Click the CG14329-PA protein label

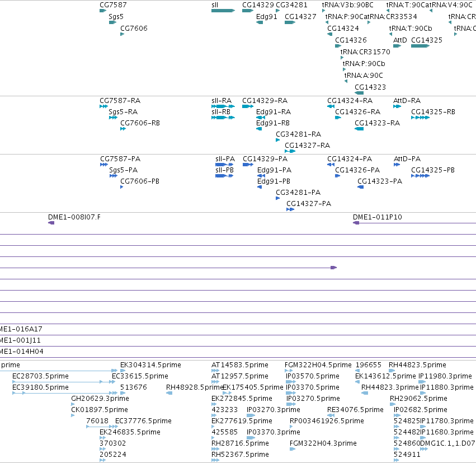(x=265, y=159)
